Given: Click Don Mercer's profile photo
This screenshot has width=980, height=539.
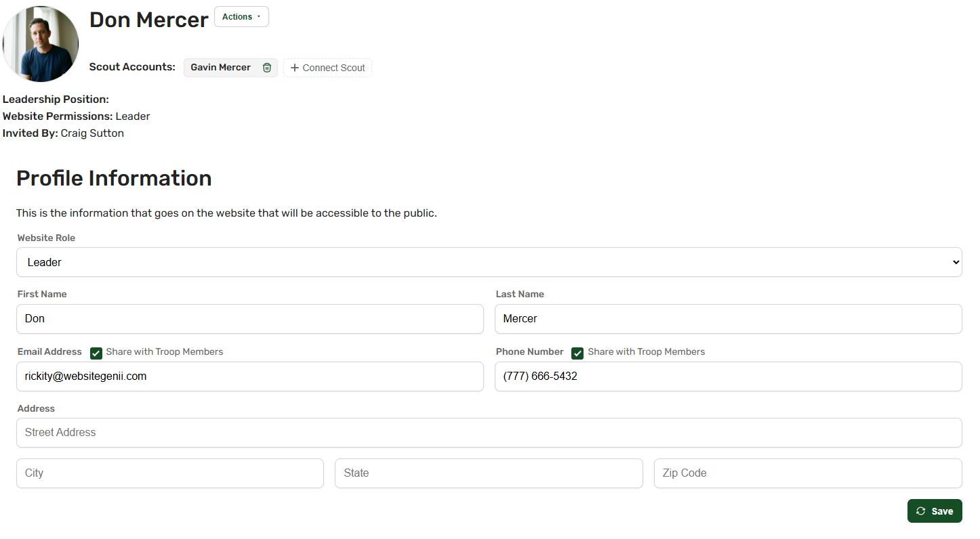Looking at the screenshot, I should (41, 44).
